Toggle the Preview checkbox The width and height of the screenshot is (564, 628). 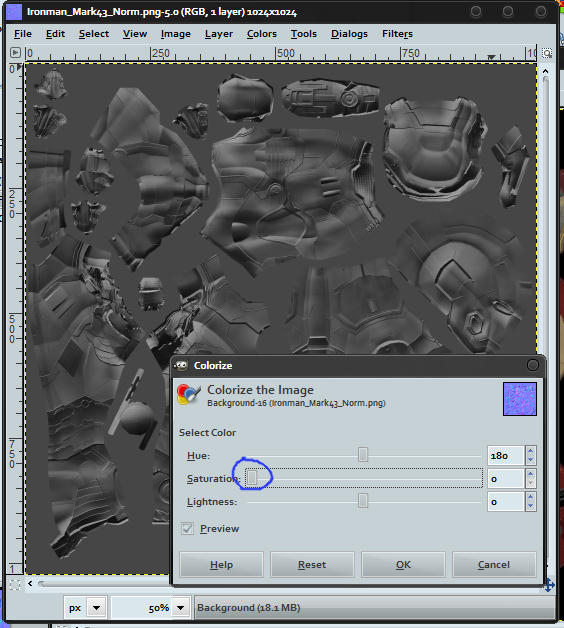[x=187, y=529]
